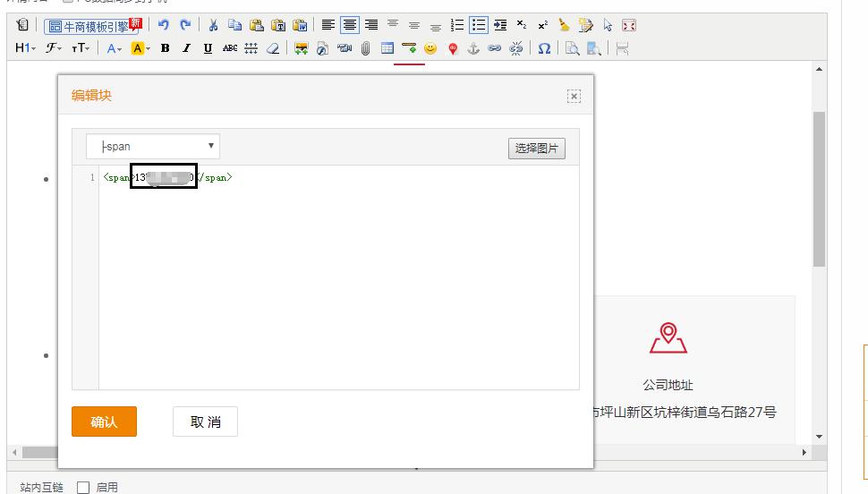
Task: Insert special character with Omega icon
Action: (x=544, y=48)
